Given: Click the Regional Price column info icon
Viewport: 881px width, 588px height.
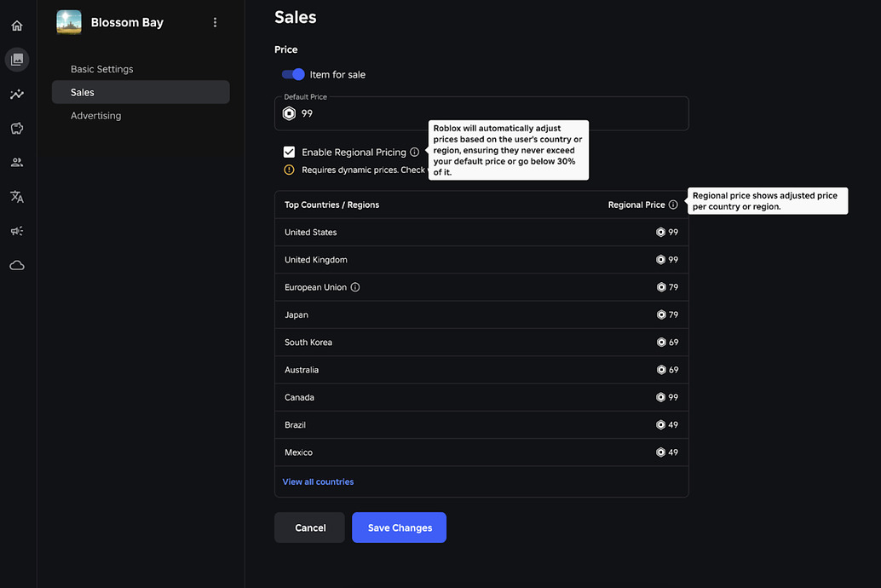Looking at the screenshot, I should coord(674,205).
